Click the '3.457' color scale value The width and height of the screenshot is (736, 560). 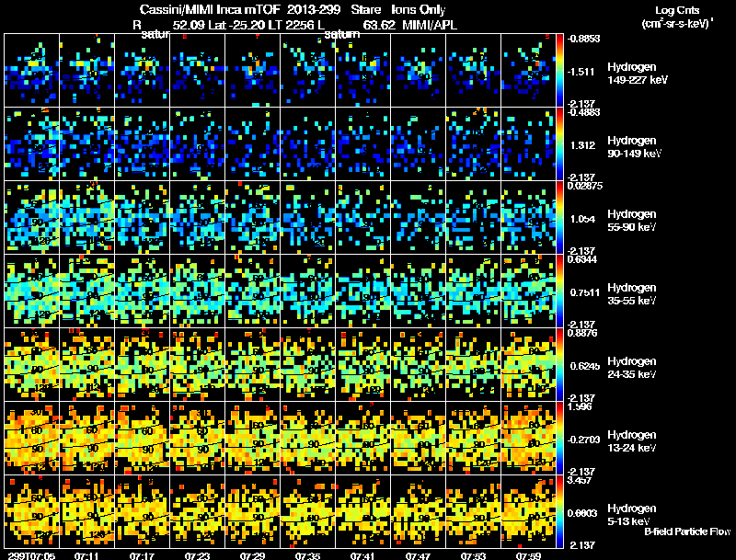(x=580, y=480)
